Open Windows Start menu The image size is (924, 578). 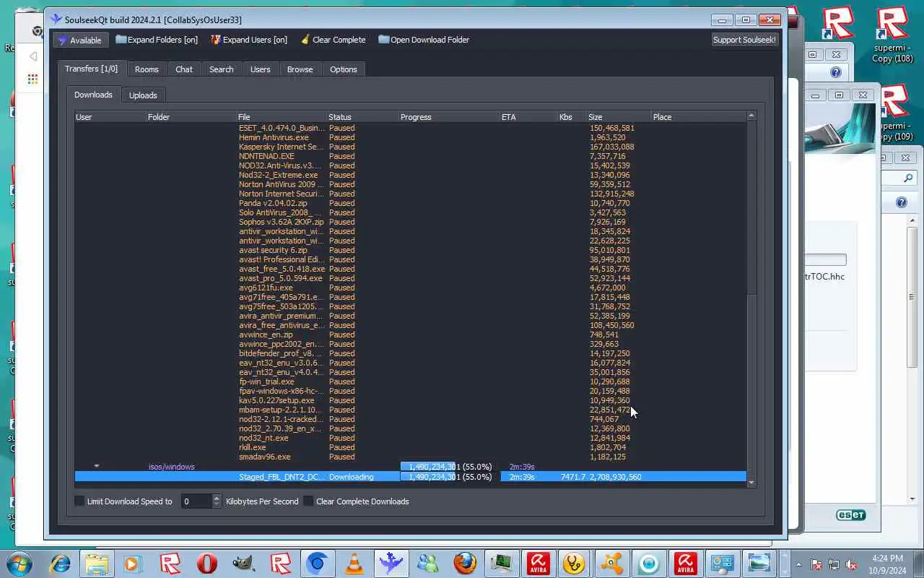tap(19, 563)
